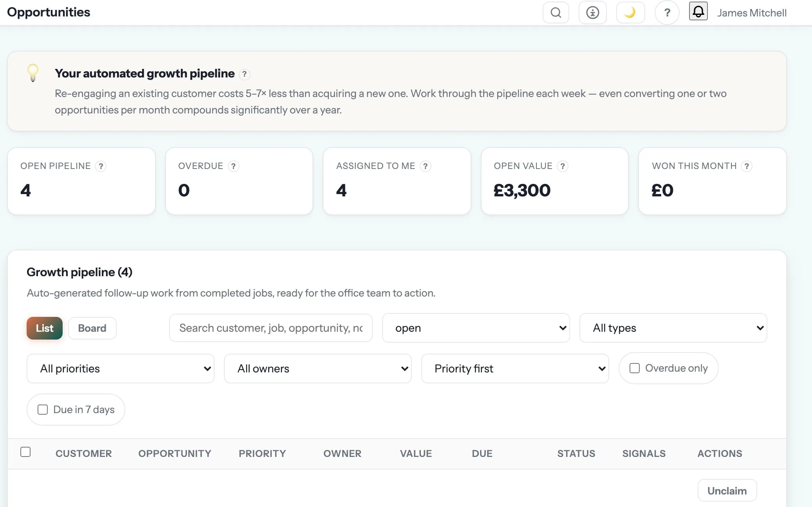The height and width of the screenshot is (507, 812).
Task: Click the Opportunities page title
Action: point(49,13)
